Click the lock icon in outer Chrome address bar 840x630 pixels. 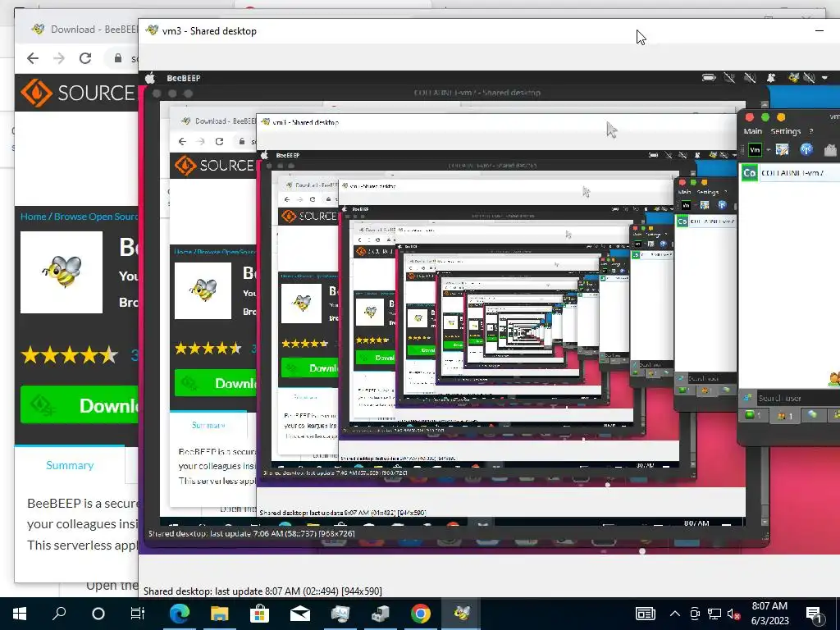(x=118, y=58)
